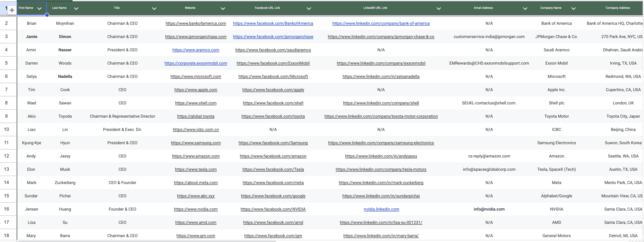Expand the Facebook URL Link filter chevron
The height and width of the screenshot is (242, 644).
coord(309,8)
